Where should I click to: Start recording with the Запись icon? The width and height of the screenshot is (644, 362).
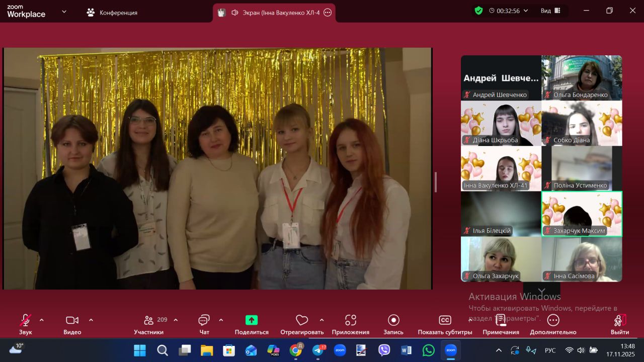[x=393, y=320]
